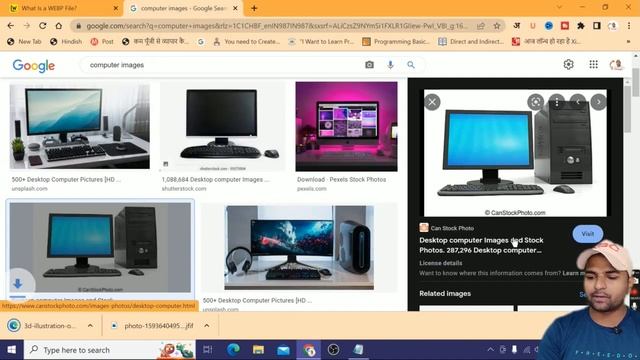Image resolution: width=640 pixels, height=360 pixels.
Task: Open the License details link
Action: pyautogui.click(x=440, y=263)
